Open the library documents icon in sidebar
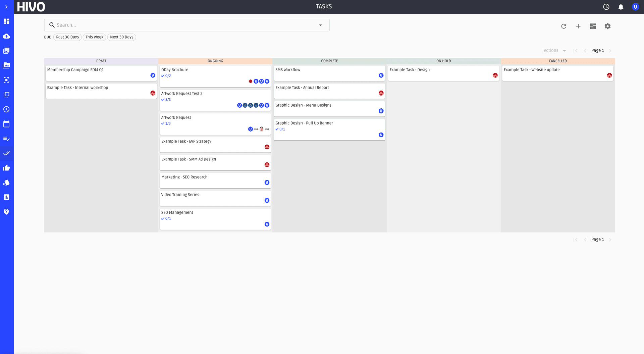Image resolution: width=644 pixels, height=354 pixels. click(6, 51)
